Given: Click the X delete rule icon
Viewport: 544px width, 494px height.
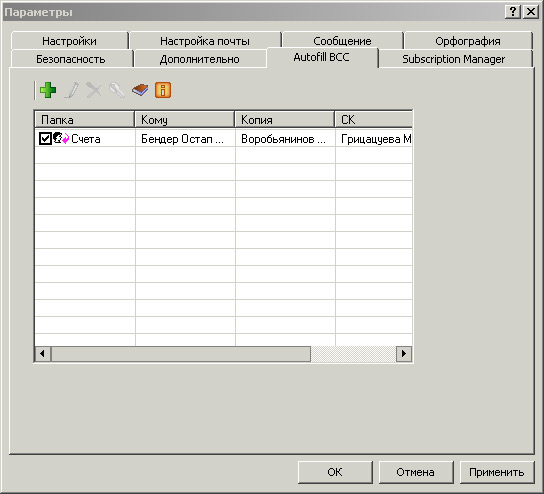Looking at the screenshot, I should [x=94, y=90].
